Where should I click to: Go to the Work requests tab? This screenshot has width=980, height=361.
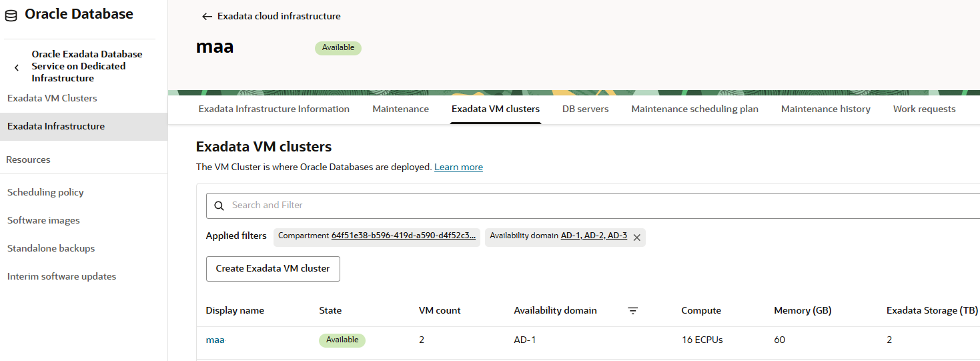coord(924,109)
